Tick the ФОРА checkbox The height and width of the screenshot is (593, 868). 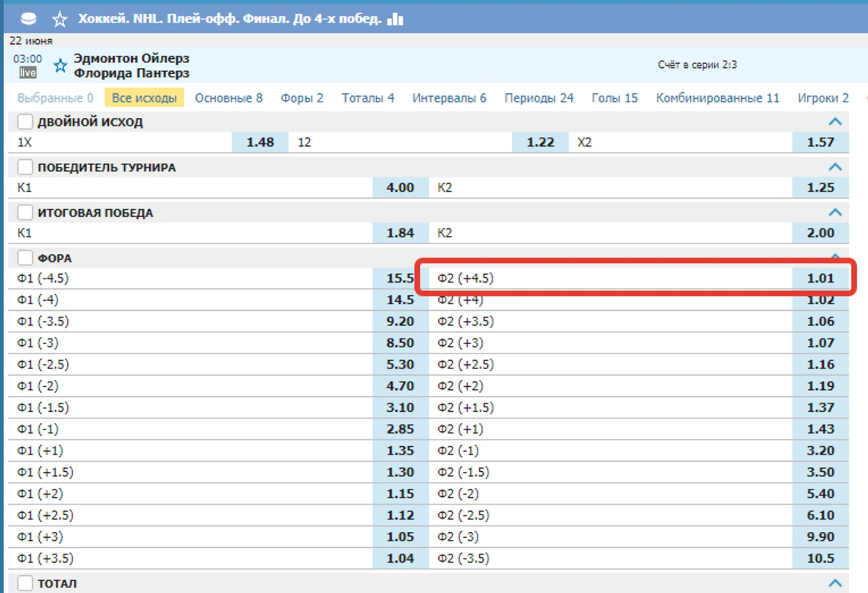point(25,258)
